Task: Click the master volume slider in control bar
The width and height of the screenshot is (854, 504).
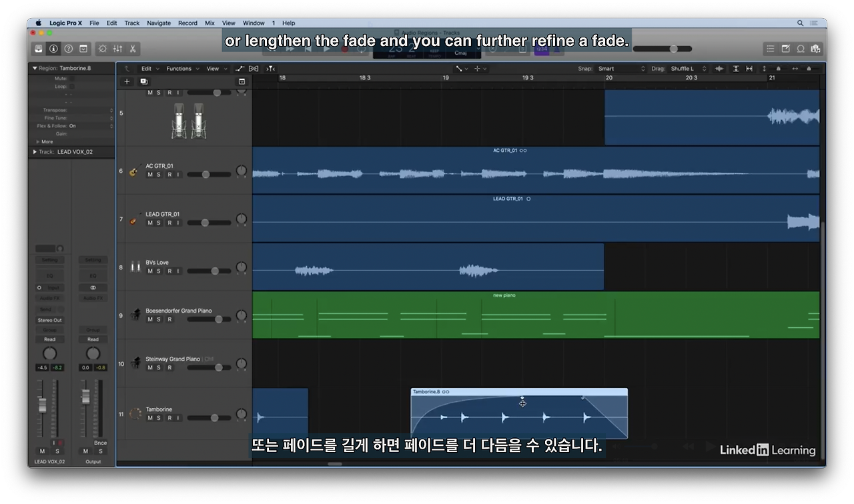Action: click(x=662, y=49)
